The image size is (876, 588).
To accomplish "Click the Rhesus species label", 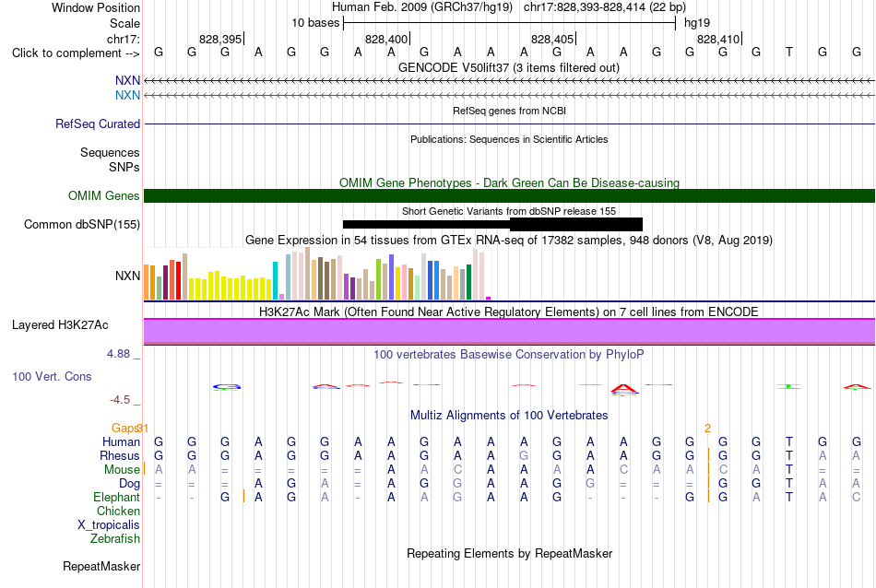I will [120, 455].
